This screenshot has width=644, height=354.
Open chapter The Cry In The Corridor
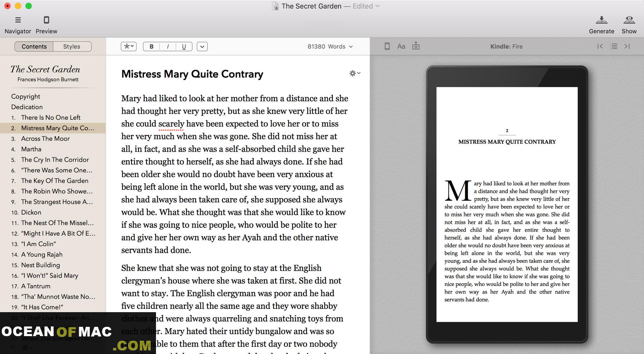coord(53,160)
